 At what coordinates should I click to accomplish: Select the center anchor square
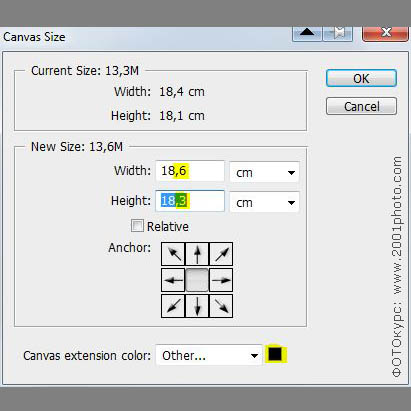coord(197,280)
